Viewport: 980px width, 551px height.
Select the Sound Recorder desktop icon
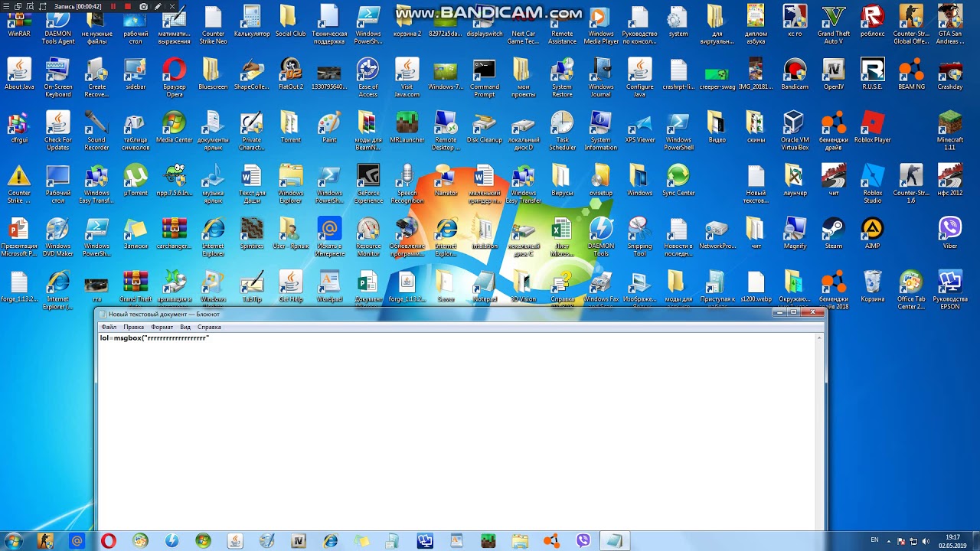[96, 130]
